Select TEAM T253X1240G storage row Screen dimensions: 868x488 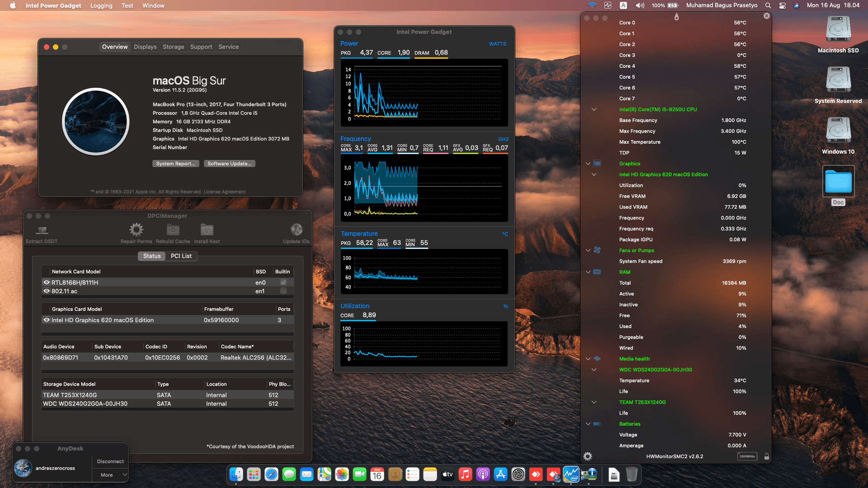point(167,395)
